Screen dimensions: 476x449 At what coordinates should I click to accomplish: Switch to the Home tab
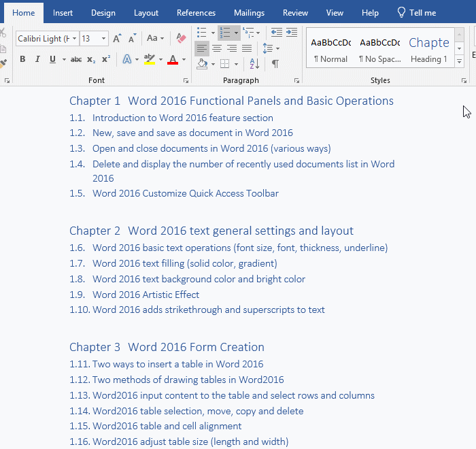pos(24,13)
